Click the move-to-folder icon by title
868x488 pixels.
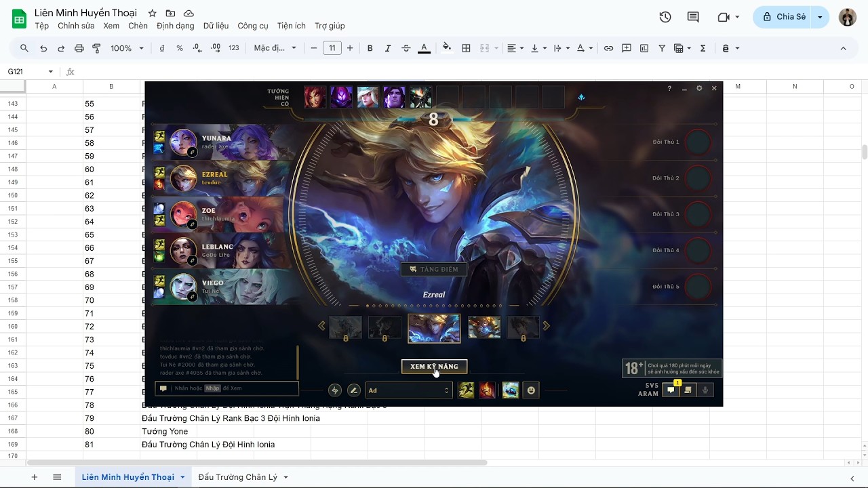click(x=171, y=14)
